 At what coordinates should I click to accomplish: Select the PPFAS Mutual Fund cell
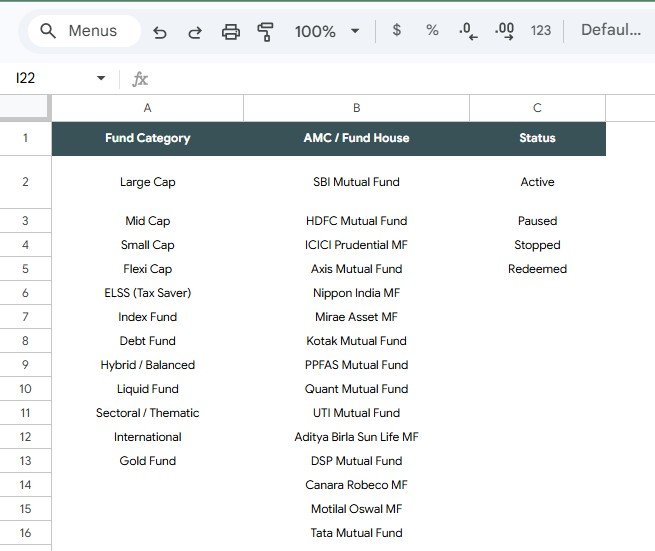coord(356,365)
